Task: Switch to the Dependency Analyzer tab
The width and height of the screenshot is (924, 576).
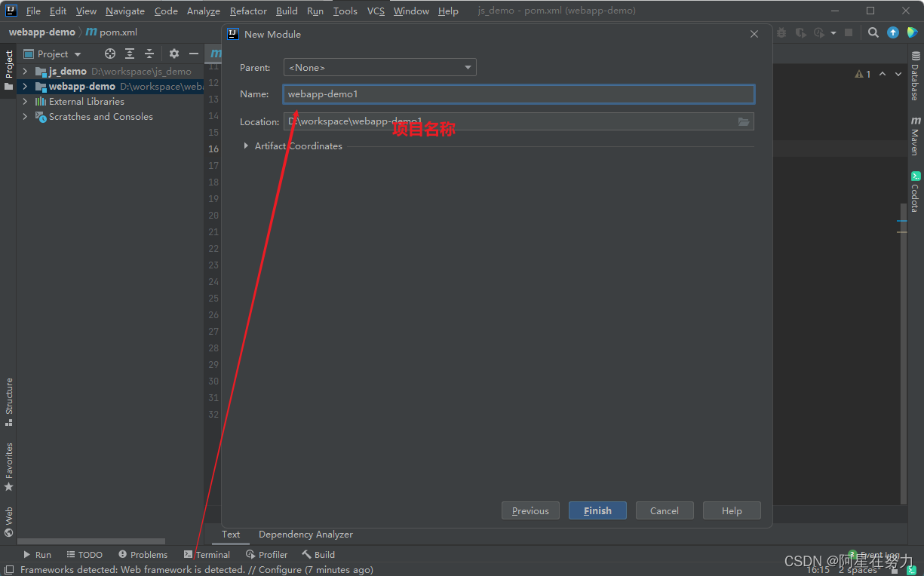Action: 305,535
